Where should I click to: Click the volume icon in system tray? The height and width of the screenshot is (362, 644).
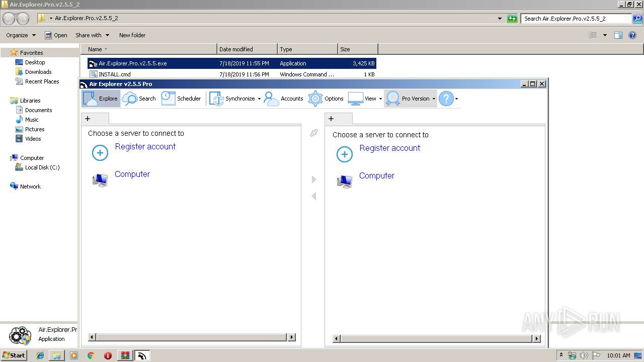pos(584,355)
